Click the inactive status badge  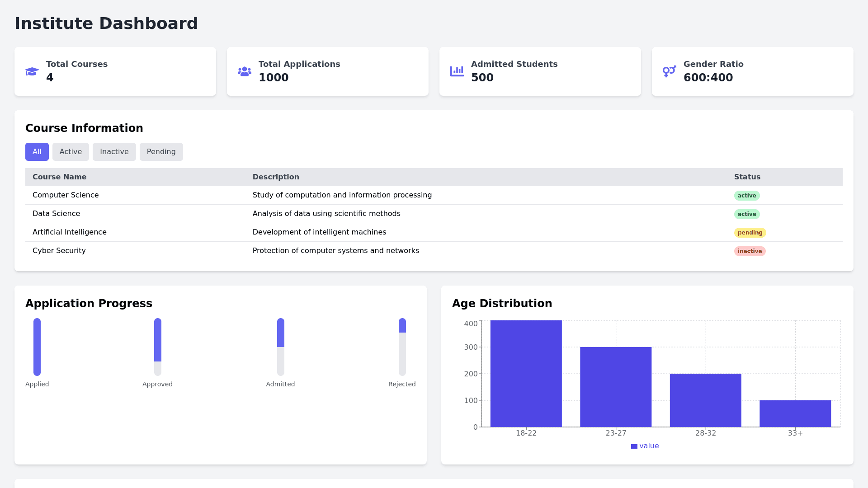pyautogui.click(x=750, y=251)
